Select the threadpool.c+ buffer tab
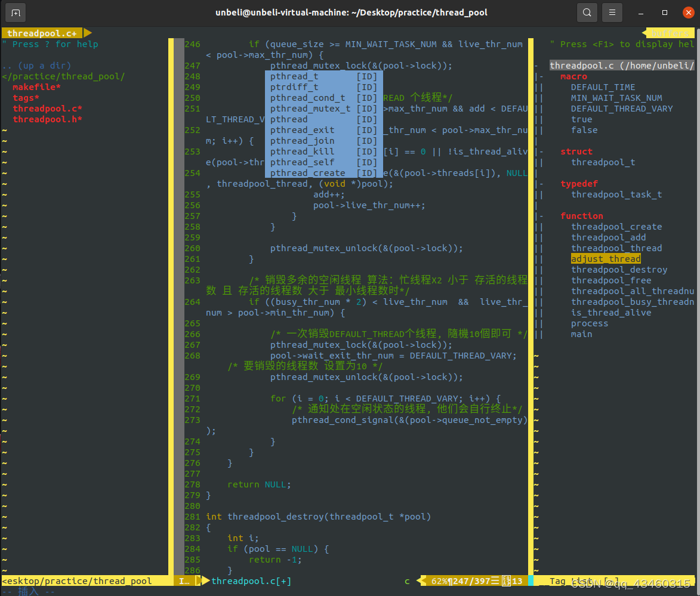 42,33
